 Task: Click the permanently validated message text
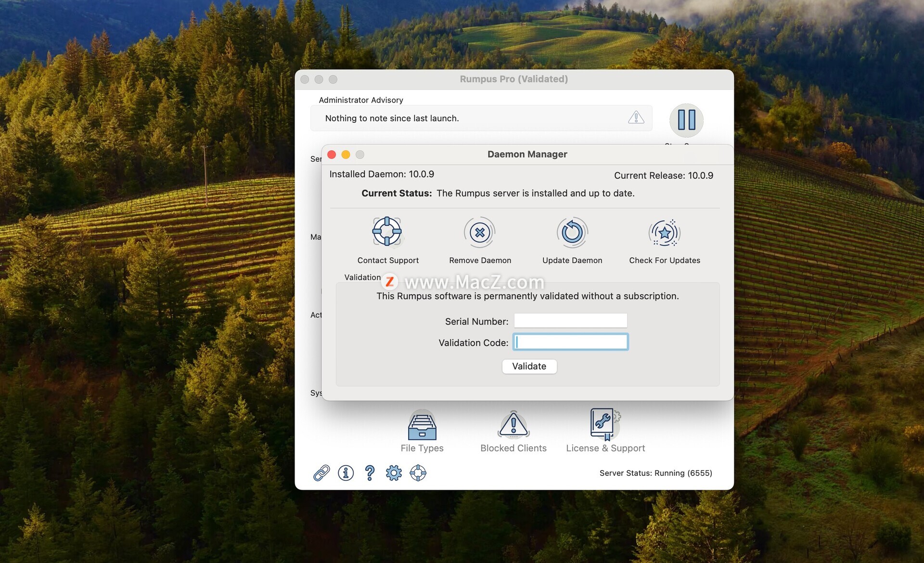tap(527, 296)
